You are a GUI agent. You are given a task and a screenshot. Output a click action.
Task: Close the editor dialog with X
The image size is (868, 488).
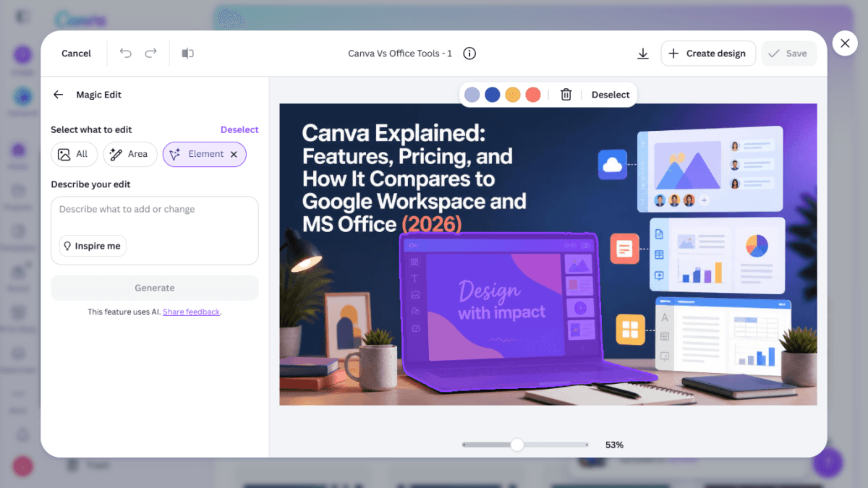(845, 43)
